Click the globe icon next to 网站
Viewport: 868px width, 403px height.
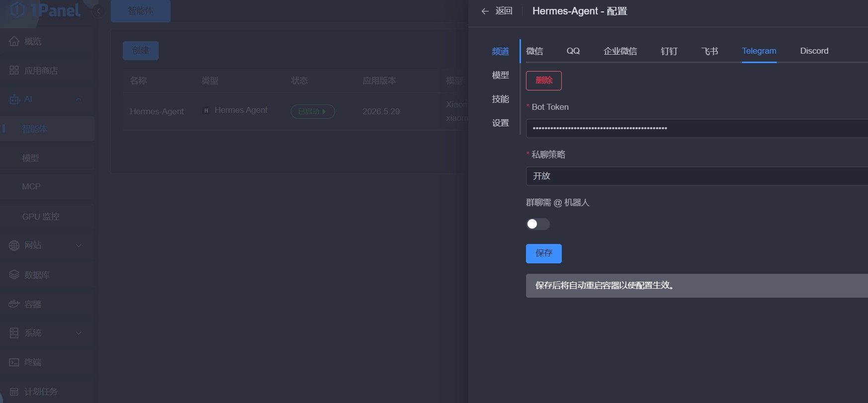click(14, 245)
